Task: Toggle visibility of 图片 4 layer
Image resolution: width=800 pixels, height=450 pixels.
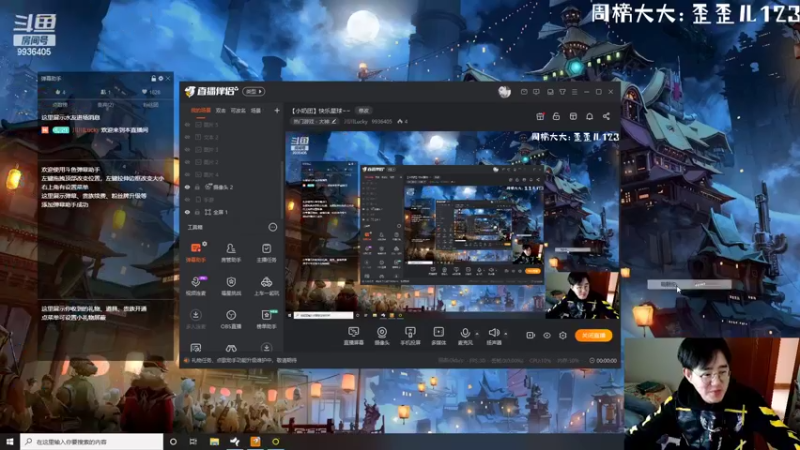Action: coord(187,174)
